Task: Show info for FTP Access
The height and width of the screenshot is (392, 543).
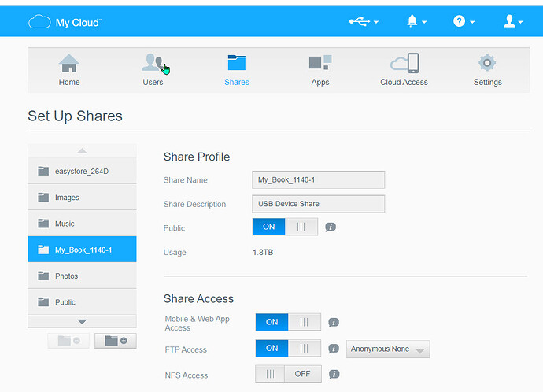Action: click(x=334, y=349)
